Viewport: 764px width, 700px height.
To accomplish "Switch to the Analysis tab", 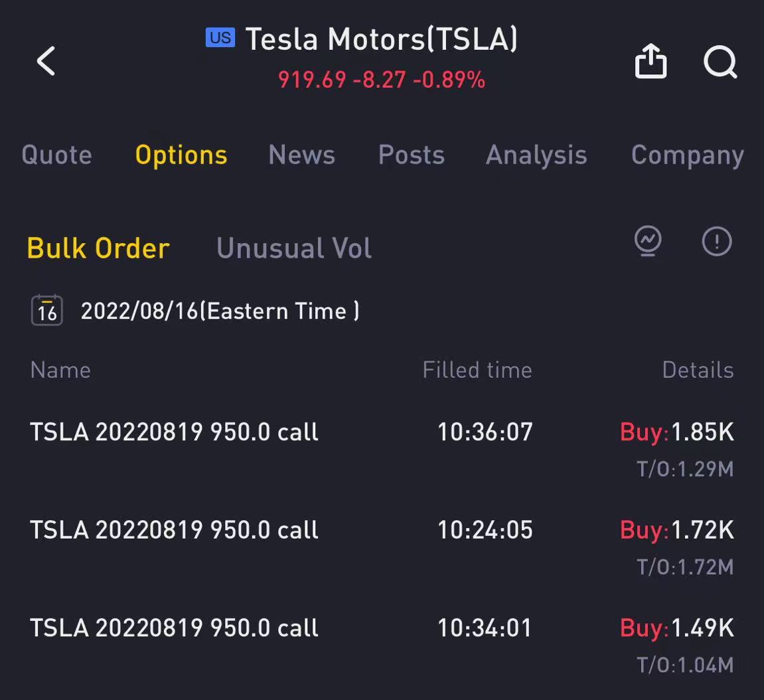I will (x=536, y=155).
